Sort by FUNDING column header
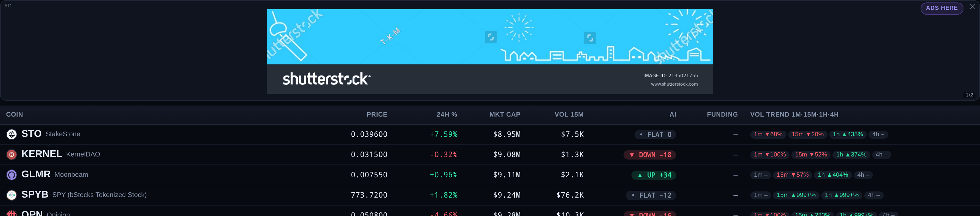 pos(722,114)
